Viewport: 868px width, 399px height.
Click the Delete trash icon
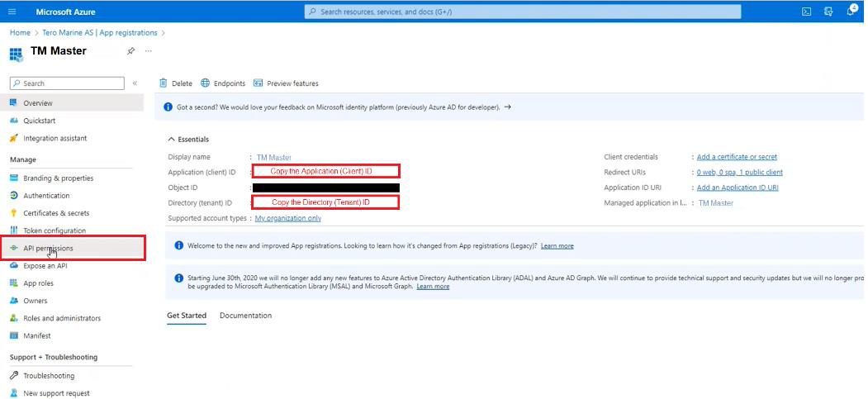164,83
